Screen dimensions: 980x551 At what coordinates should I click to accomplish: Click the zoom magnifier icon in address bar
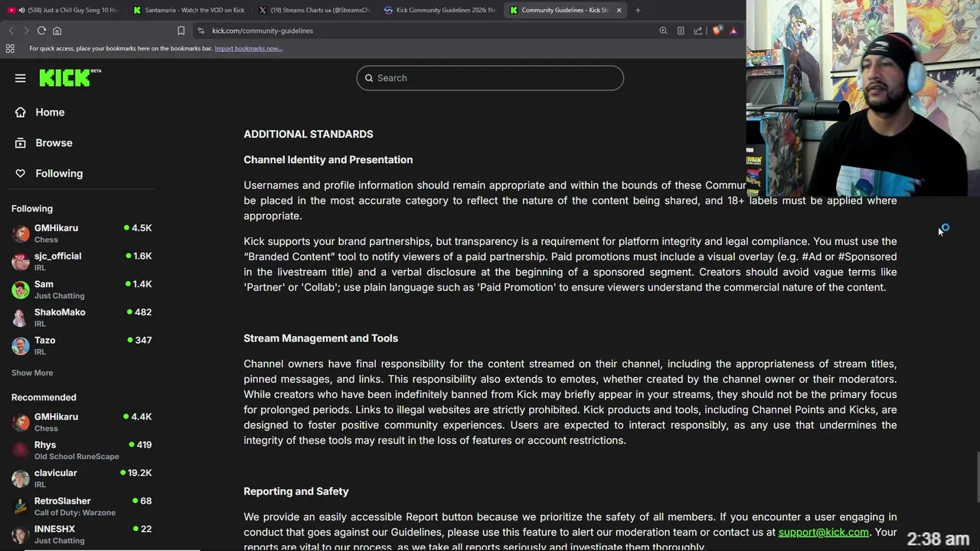pyautogui.click(x=663, y=31)
